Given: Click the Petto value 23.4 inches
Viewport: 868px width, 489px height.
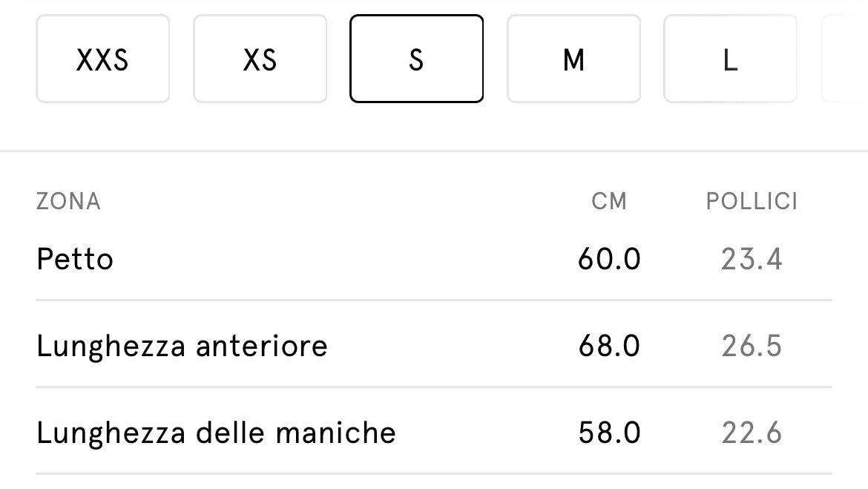Looking at the screenshot, I should (752, 260).
